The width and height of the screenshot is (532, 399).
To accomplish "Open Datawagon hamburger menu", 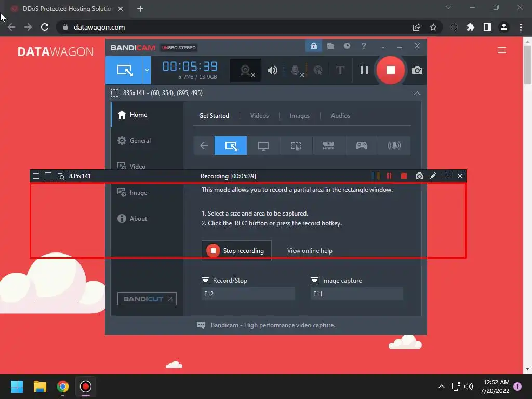I will pyautogui.click(x=502, y=50).
